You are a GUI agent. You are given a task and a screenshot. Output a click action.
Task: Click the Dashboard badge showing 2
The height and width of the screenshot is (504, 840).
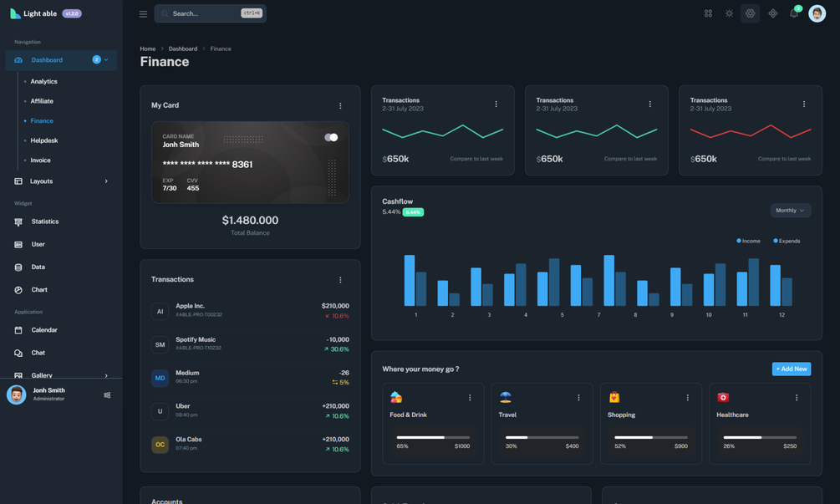coord(96,59)
